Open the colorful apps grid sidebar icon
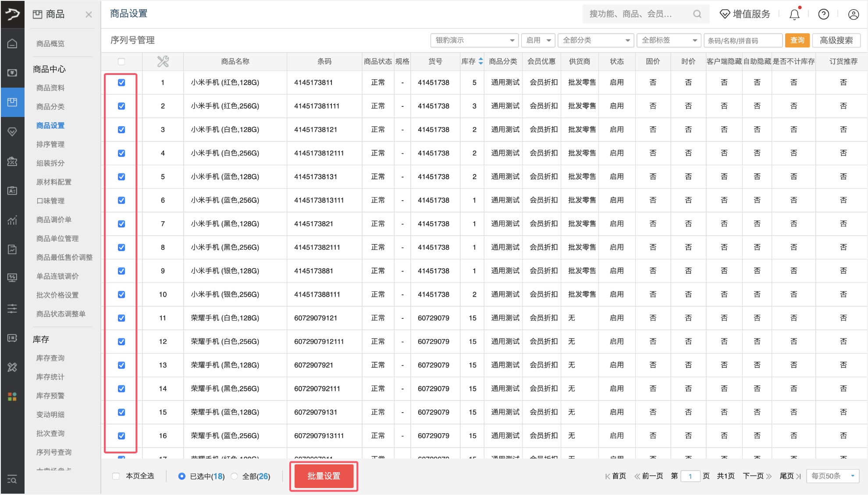 [x=12, y=396]
